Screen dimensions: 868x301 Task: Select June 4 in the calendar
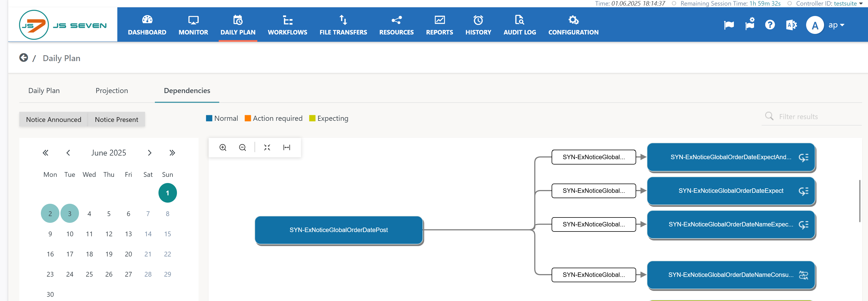coord(89,214)
